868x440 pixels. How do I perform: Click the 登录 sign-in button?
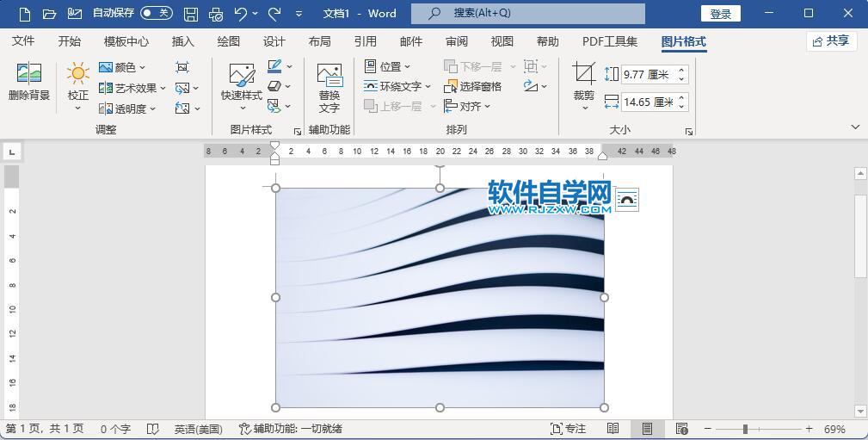click(x=720, y=14)
